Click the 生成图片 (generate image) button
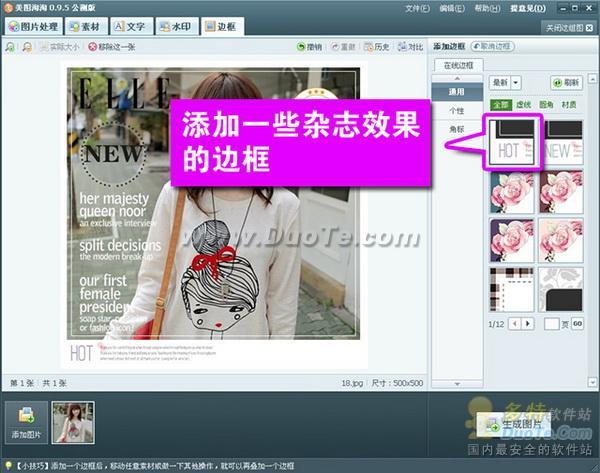 tap(517, 425)
